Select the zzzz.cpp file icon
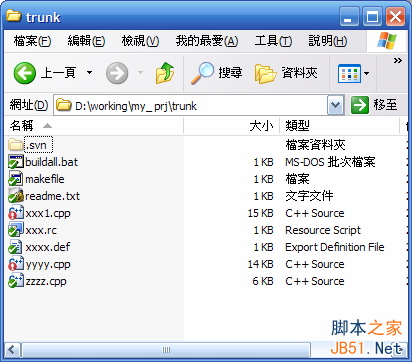 tap(15, 281)
